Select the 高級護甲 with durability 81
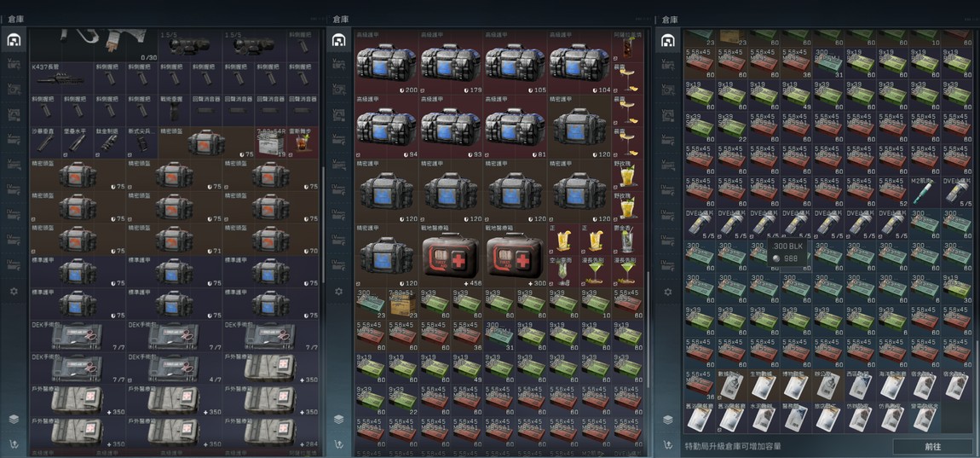This screenshot has width=980, height=458. [515, 126]
